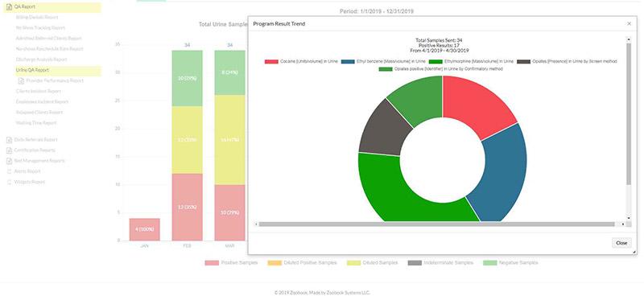This screenshot has height=296, width=644.
Task: Open the Waiting Time Report
Action: click(35, 123)
